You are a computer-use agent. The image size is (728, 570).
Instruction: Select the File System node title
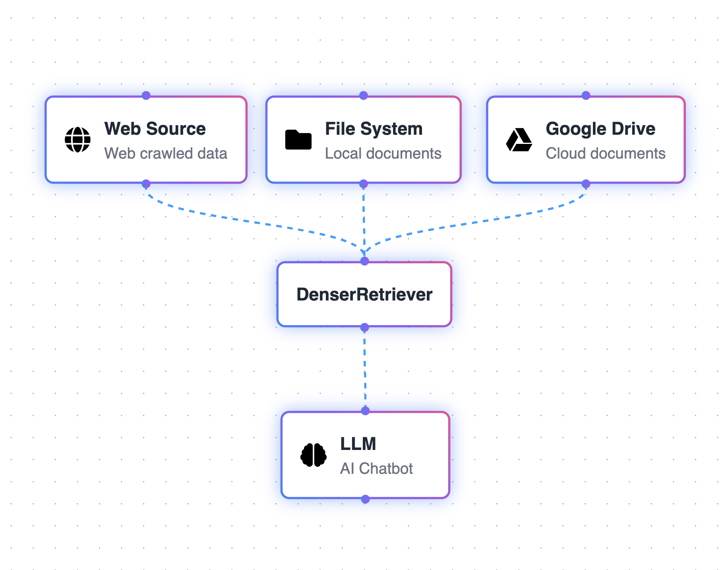[374, 129]
